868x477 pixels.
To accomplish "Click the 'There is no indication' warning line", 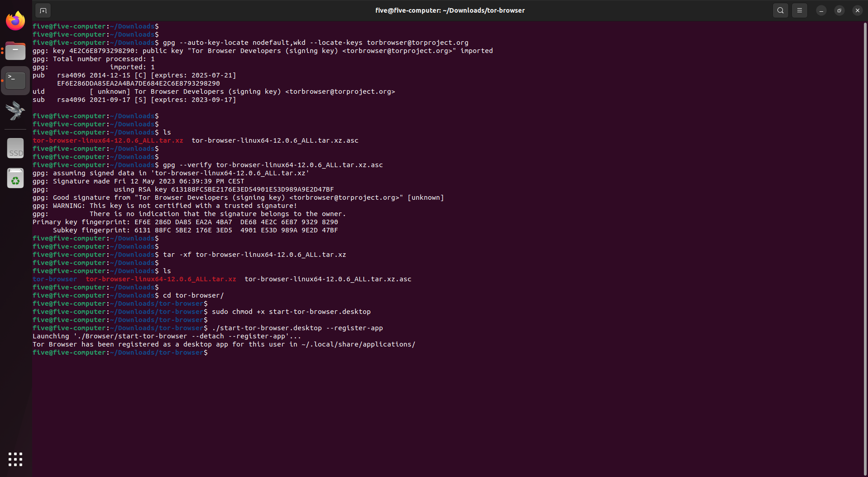I will click(x=189, y=214).
